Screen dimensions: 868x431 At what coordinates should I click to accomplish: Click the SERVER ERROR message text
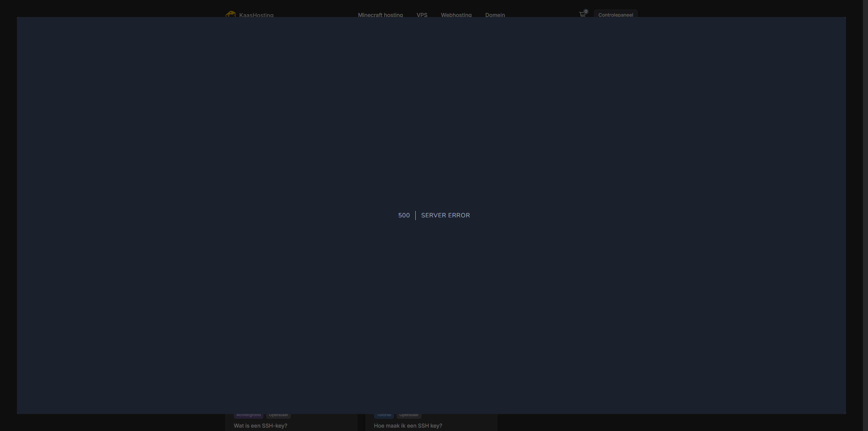445,215
